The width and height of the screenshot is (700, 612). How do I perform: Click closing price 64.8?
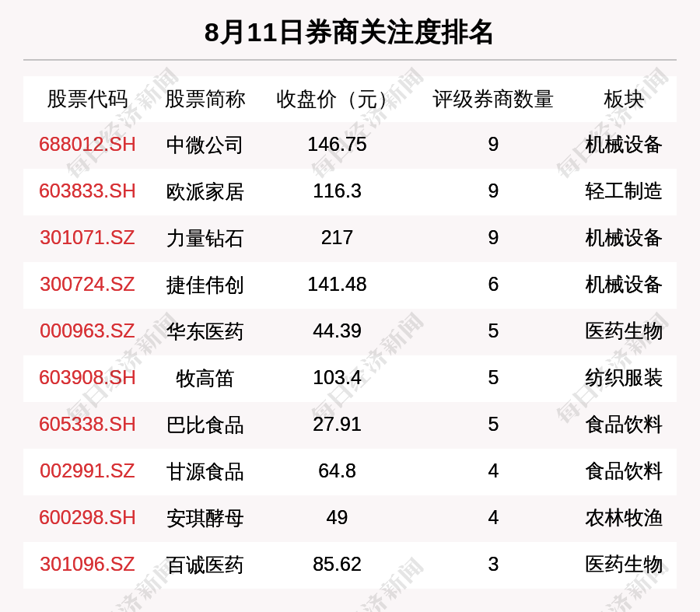point(337,471)
